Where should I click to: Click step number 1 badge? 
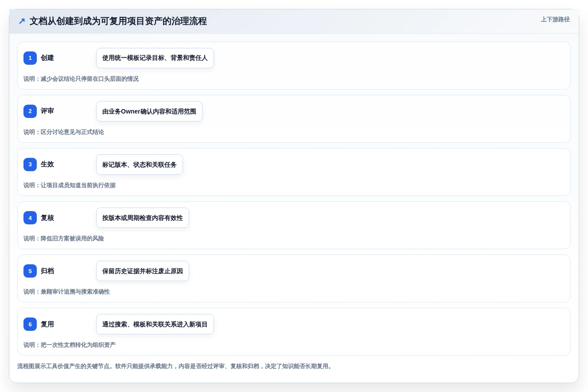[x=30, y=58]
